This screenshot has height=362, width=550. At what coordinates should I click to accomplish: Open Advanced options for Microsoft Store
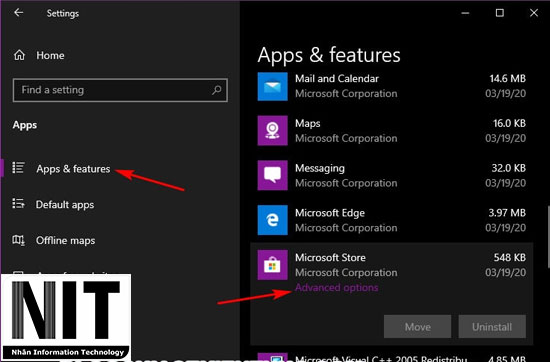click(337, 288)
